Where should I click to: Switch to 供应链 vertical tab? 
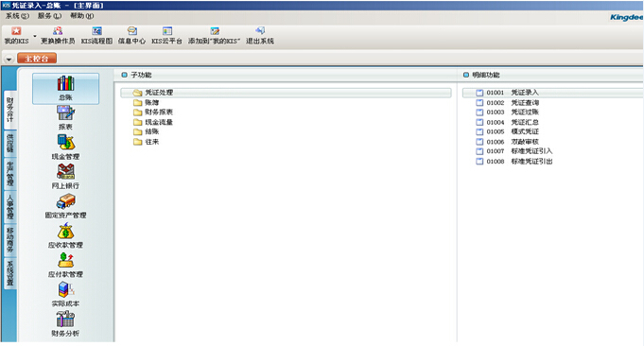click(x=9, y=144)
